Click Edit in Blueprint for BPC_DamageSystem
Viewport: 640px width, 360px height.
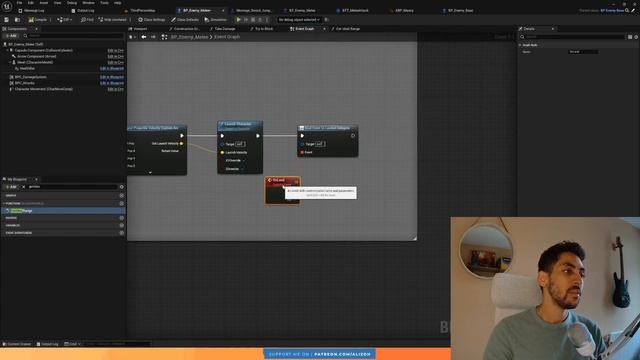(112, 77)
